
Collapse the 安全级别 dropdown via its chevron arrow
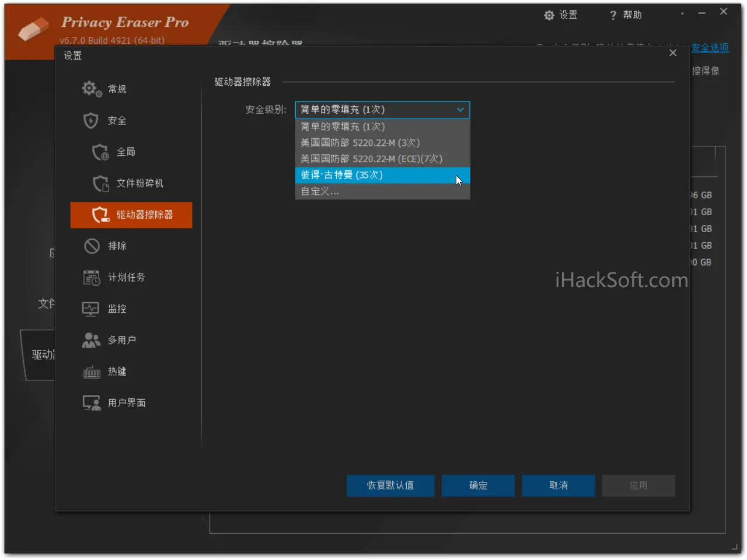pos(460,110)
